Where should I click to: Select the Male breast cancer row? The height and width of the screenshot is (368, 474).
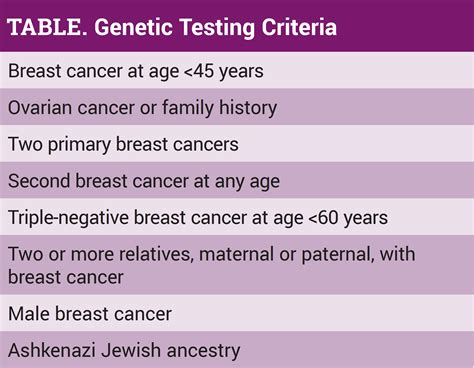(x=237, y=313)
